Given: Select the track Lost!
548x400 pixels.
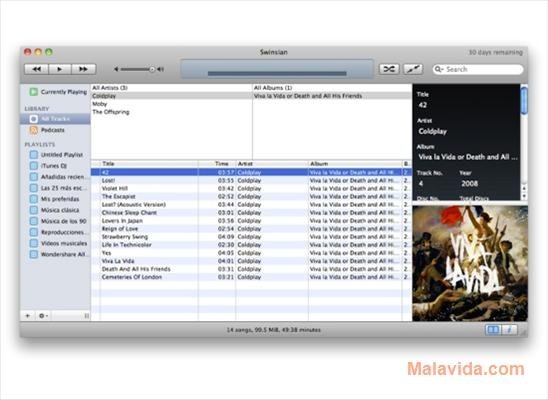Looking at the screenshot, I should [251, 180].
